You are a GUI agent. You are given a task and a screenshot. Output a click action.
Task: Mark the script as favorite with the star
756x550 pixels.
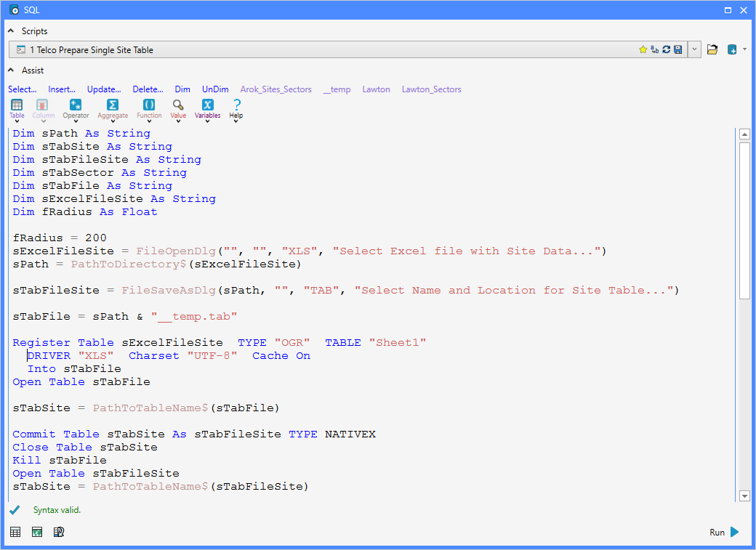click(x=643, y=49)
